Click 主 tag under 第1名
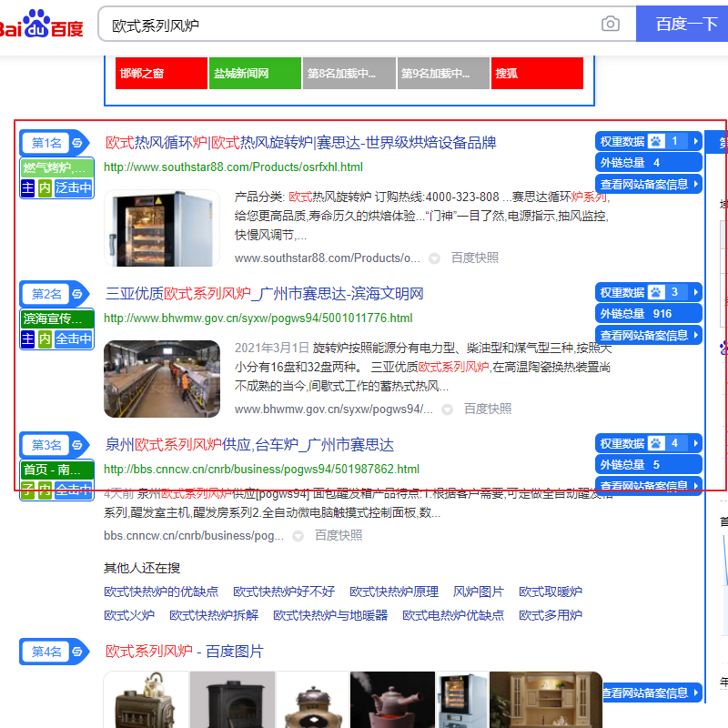The height and width of the screenshot is (728, 728). 28,188
